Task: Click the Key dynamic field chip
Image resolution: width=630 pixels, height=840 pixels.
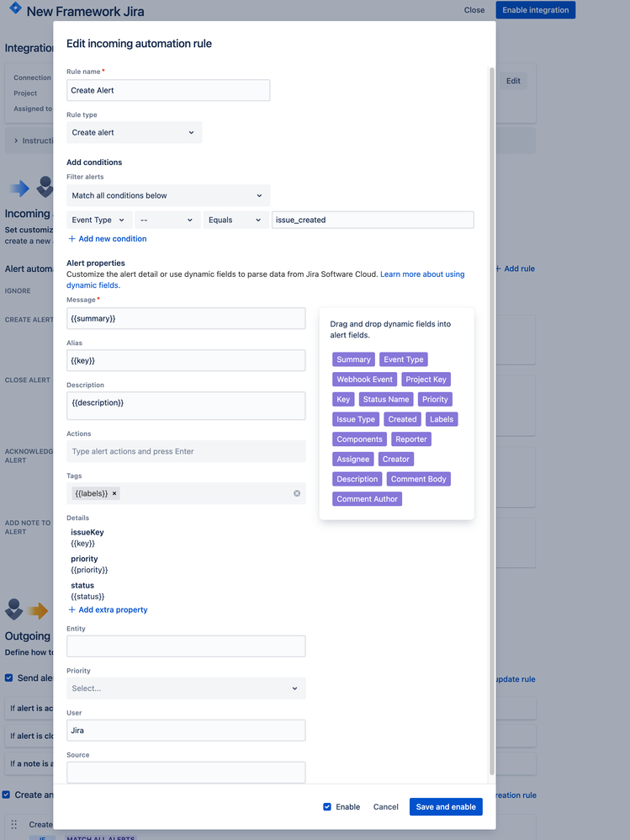Action: (343, 399)
